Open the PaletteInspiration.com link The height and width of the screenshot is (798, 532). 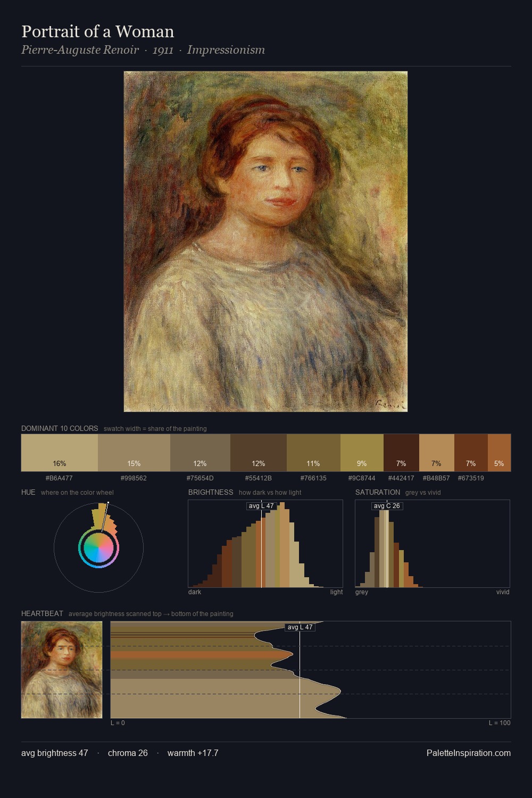(x=469, y=753)
